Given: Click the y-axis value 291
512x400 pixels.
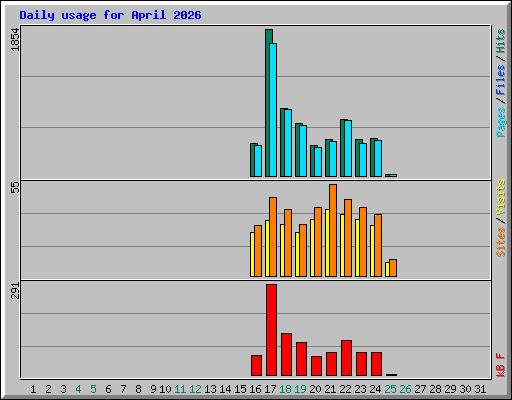Looking at the screenshot, I should (x=16, y=290).
